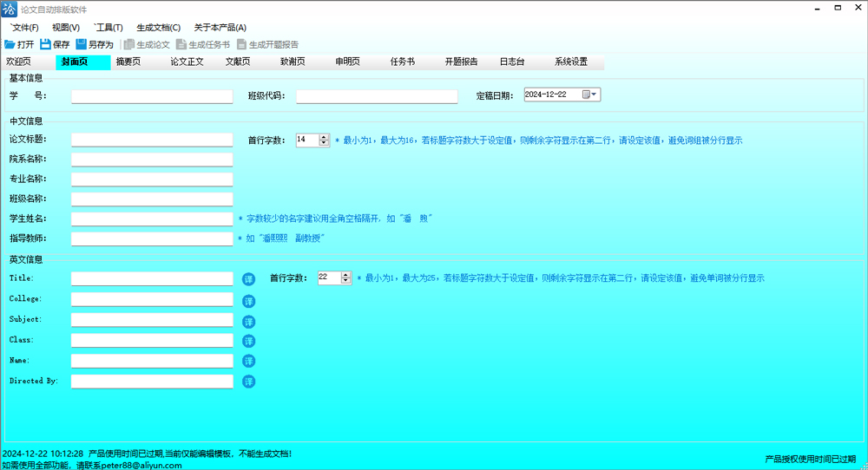Click the translate icon beside Subject field
Image resolution: width=868 pixels, height=470 pixels.
coord(248,321)
